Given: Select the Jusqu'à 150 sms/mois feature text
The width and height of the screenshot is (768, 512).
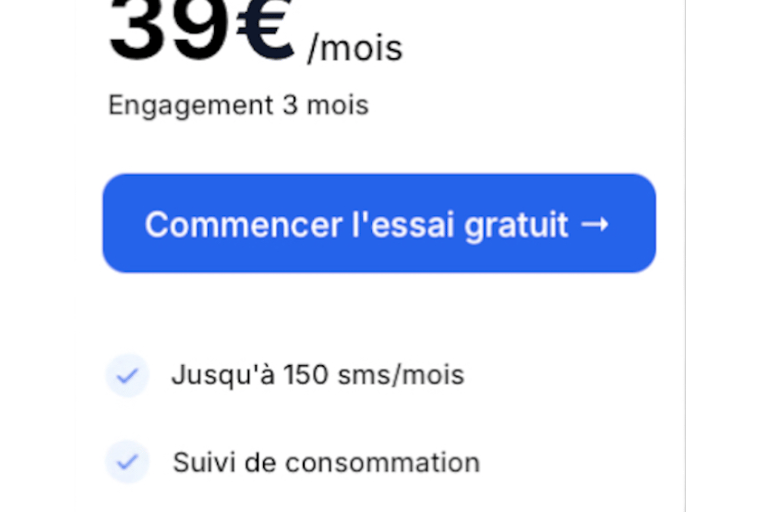Looking at the screenshot, I should coord(318,376).
